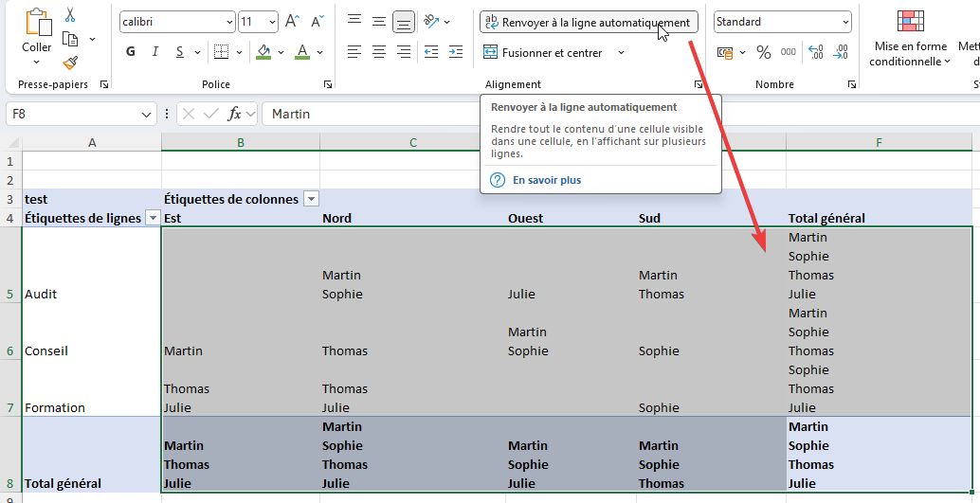The height and width of the screenshot is (503, 980).
Task: Open the Coller dropdown arrow
Action: pyautogui.click(x=37, y=62)
